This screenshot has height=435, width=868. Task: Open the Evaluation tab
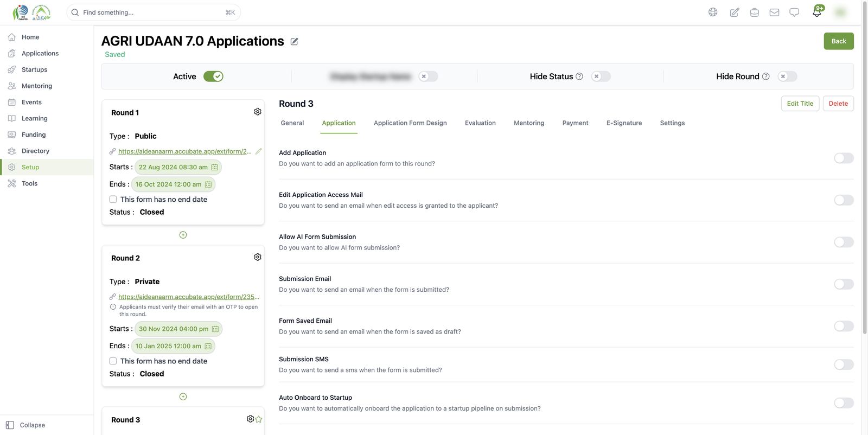pyautogui.click(x=480, y=123)
